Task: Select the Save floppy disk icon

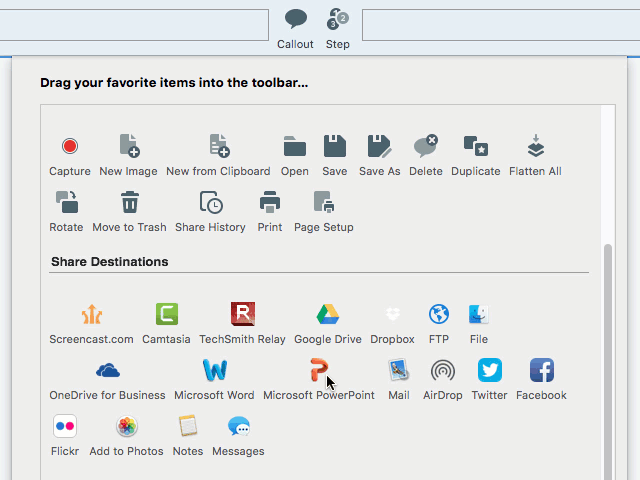Action: (335, 146)
